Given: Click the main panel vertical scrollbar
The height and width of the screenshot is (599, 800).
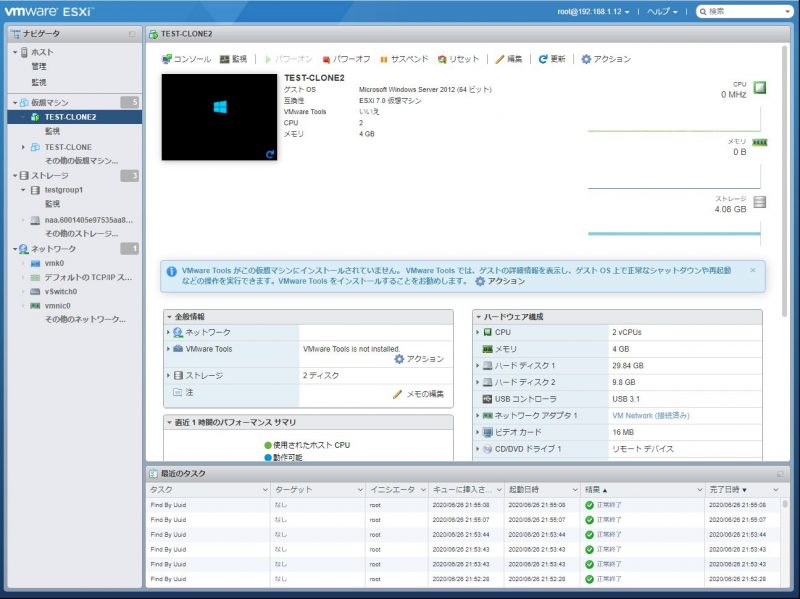Looking at the screenshot, I should click(x=784, y=181).
